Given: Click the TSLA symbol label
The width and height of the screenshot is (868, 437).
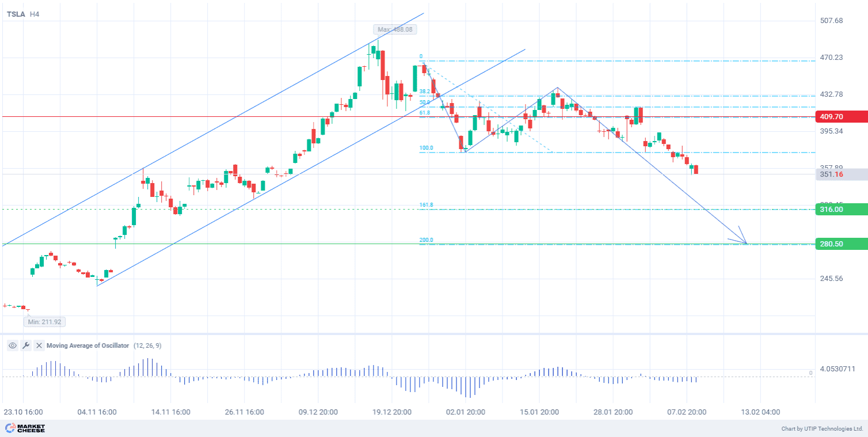Looking at the screenshot, I should [16, 14].
